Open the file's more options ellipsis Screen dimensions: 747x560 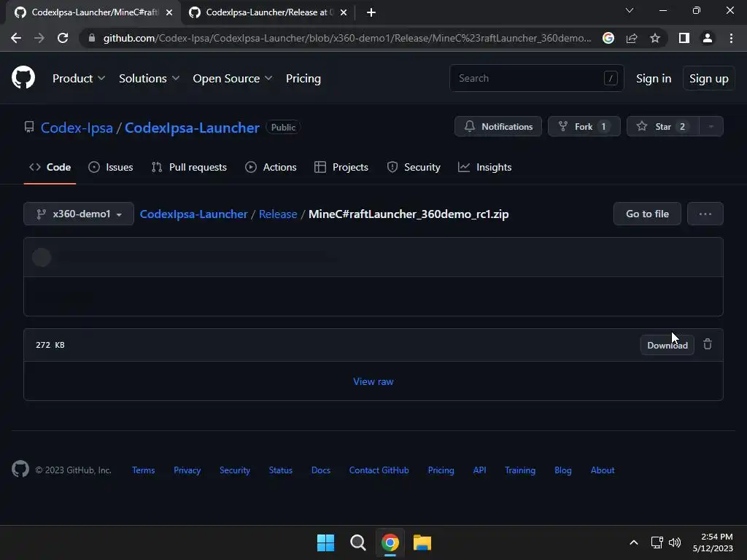[x=705, y=214]
